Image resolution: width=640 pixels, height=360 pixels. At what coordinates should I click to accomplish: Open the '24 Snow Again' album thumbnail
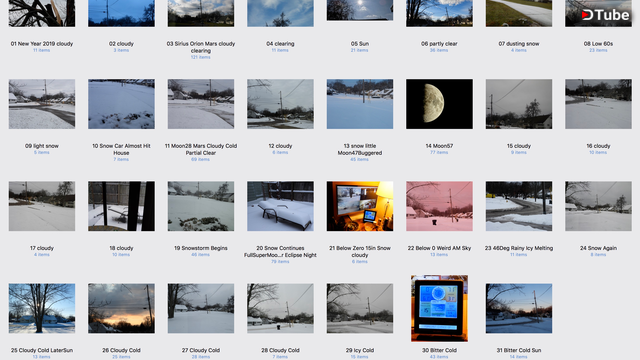point(598,206)
